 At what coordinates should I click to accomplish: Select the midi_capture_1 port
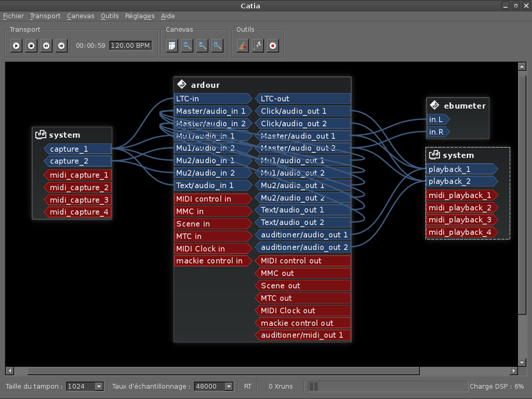tap(77, 175)
